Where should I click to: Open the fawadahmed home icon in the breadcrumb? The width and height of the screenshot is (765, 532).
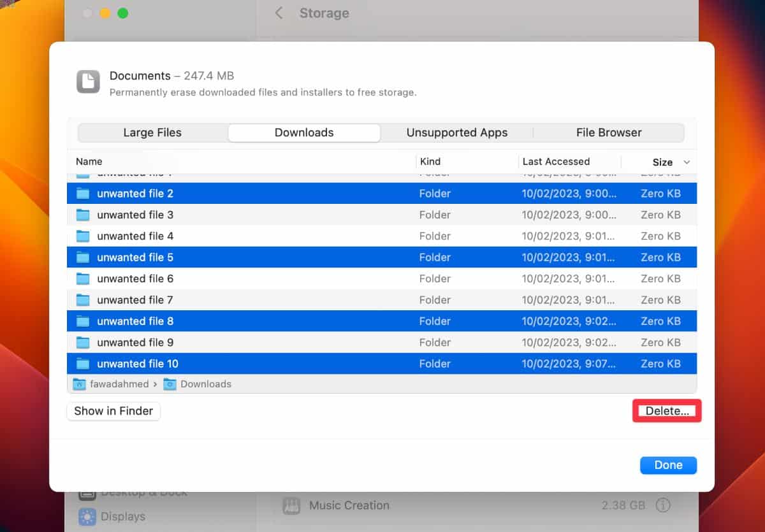79,384
